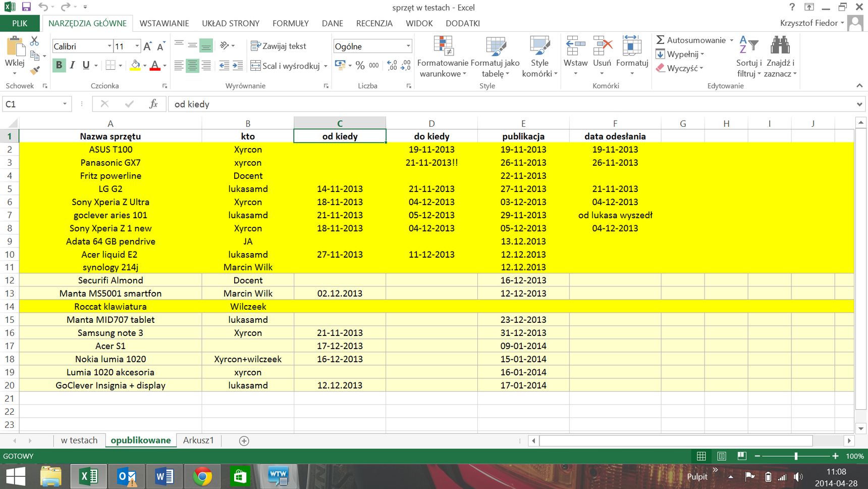
Task: Click Scal i wyśrodkuj merge button
Action: 285,66
